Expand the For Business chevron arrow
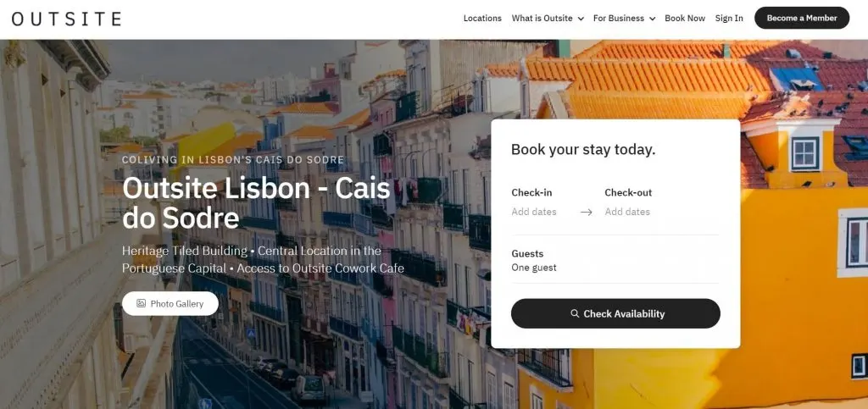Screen dimensions: 868x409 click(652, 19)
